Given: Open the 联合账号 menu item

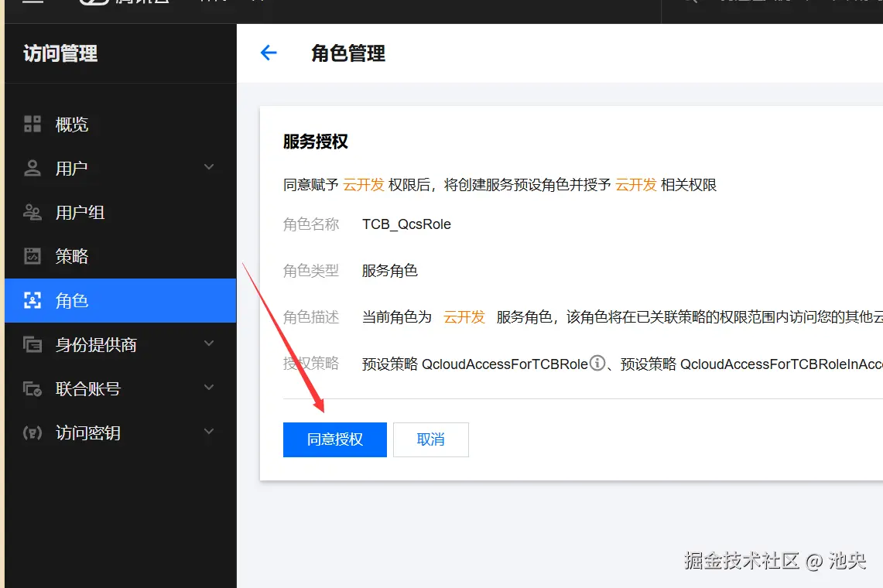Looking at the screenshot, I should click(x=121, y=388).
